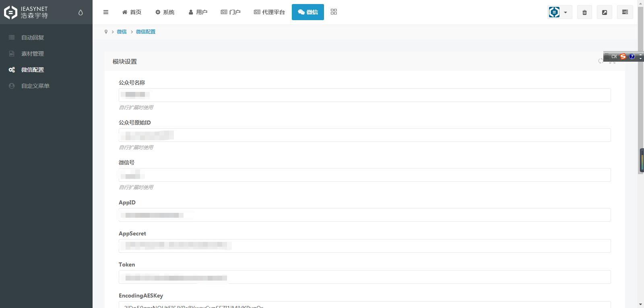This screenshot has height=308, width=644.
Task: Click the 公众号名称 field label
Action: pyautogui.click(x=132, y=83)
